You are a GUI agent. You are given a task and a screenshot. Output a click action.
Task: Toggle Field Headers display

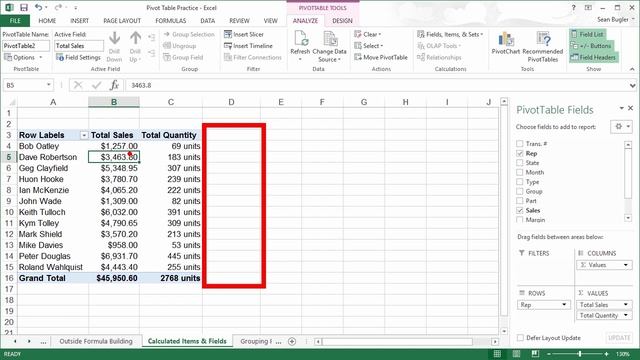(x=593, y=57)
